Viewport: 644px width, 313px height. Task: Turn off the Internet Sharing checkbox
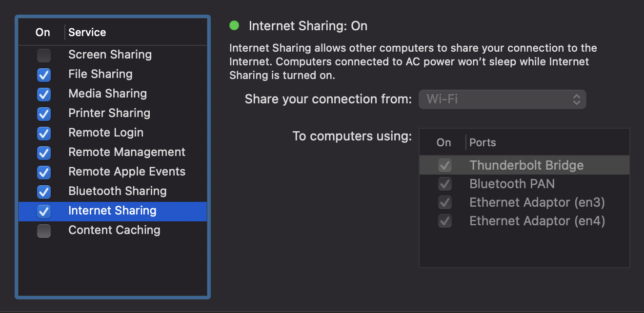point(44,211)
